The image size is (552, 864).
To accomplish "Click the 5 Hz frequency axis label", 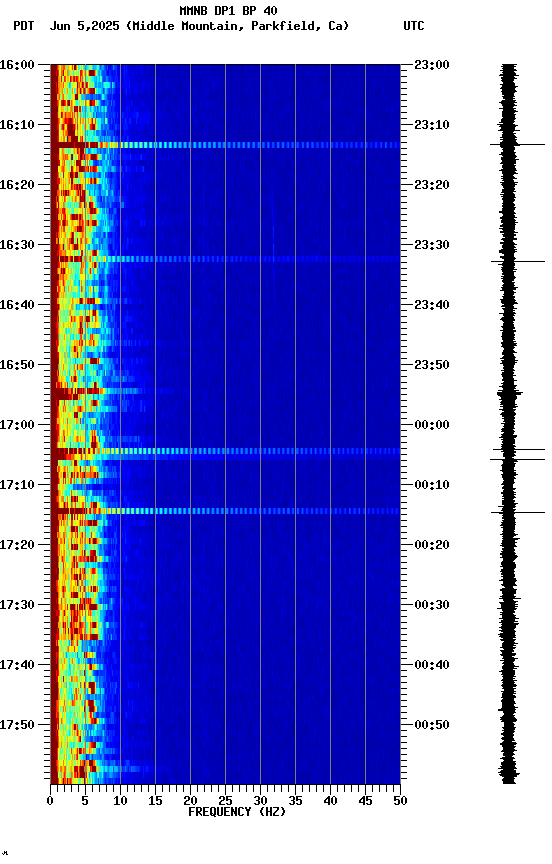I will 85,802.
